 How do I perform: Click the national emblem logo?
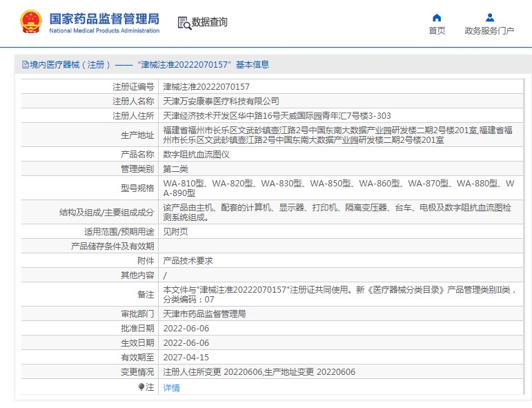point(30,22)
